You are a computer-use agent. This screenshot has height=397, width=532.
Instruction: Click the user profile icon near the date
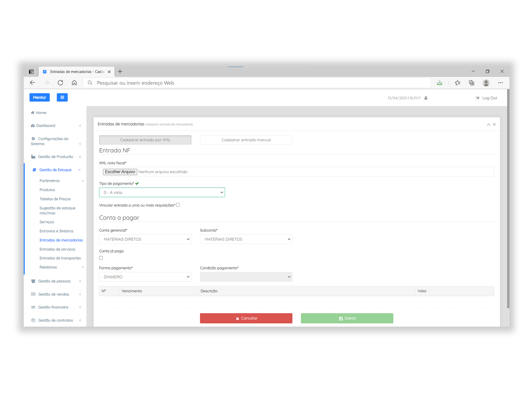[x=426, y=98]
